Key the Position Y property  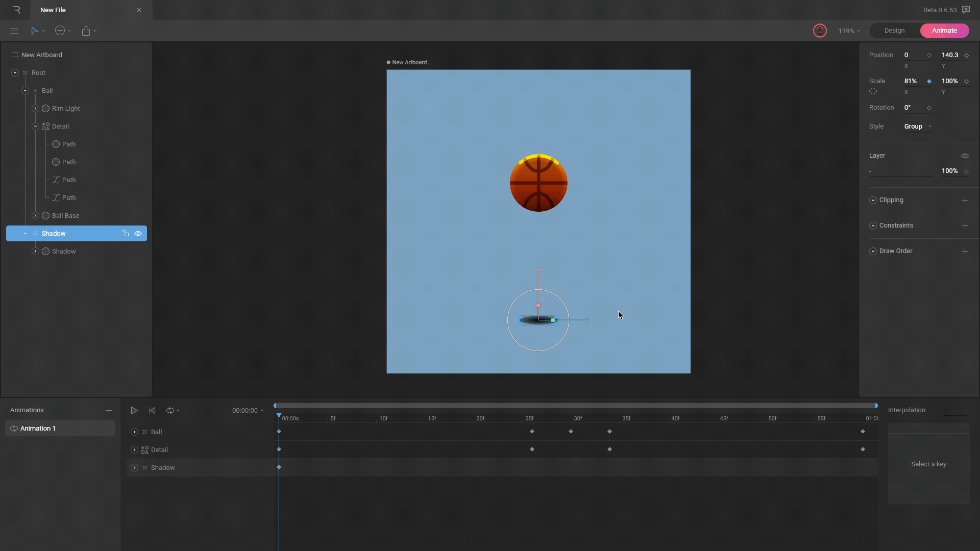coord(966,56)
